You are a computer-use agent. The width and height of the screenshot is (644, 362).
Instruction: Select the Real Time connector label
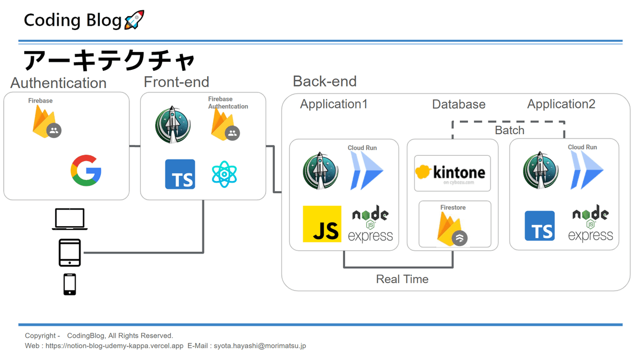coord(402,279)
